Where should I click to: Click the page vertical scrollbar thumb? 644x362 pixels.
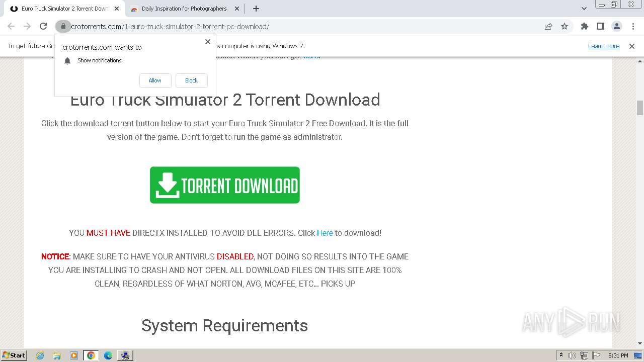640,108
